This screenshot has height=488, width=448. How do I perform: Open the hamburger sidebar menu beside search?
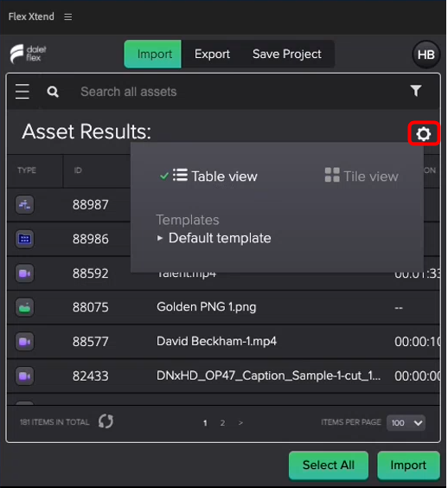tap(22, 91)
